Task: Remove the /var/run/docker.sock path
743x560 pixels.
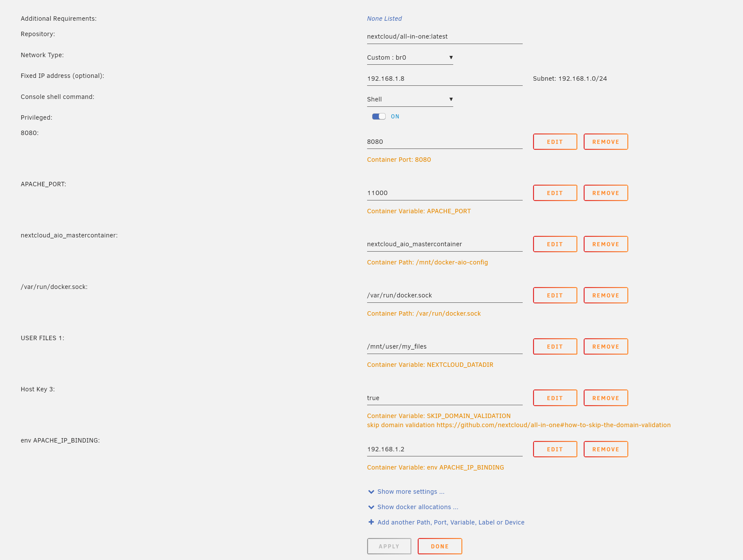Action: (x=605, y=296)
